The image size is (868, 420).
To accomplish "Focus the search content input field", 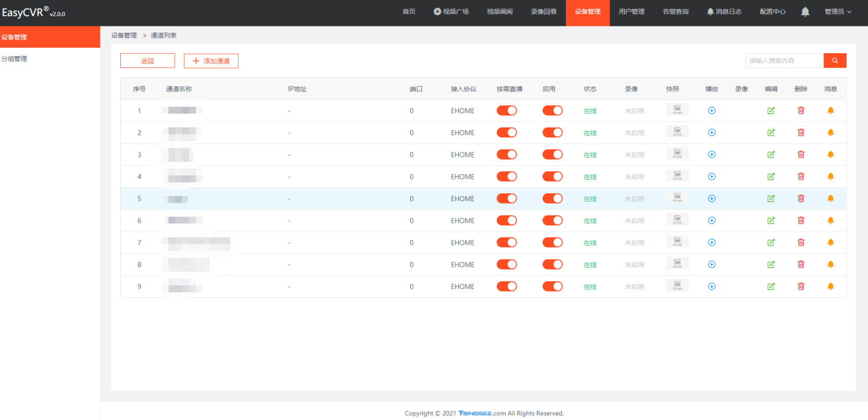I will pos(784,60).
